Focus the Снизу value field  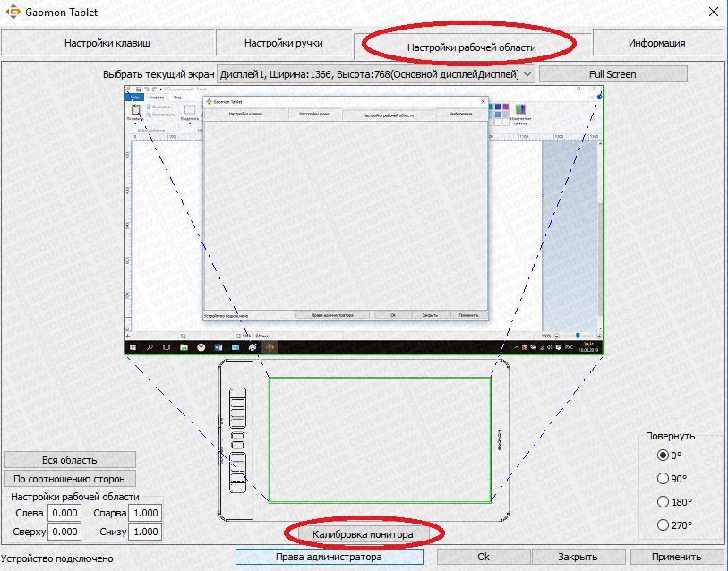click(145, 532)
